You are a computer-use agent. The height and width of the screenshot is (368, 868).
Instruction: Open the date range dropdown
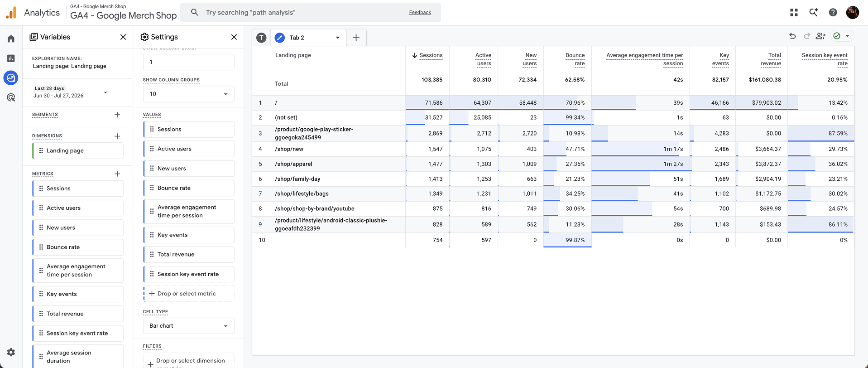(x=106, y=92)
